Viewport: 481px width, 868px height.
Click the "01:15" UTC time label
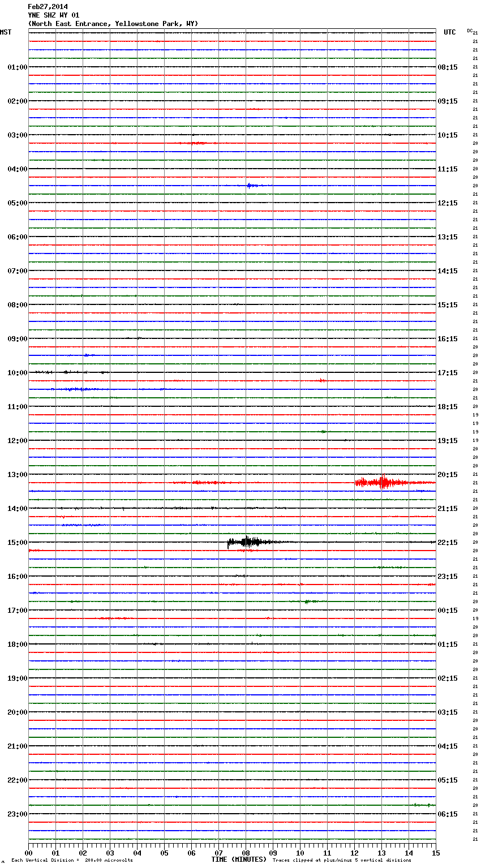pyautogui.click(x=448, y=644)
